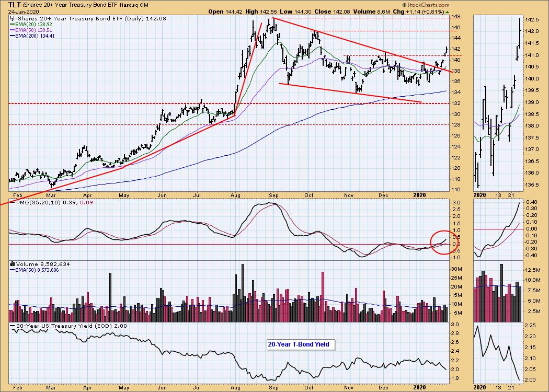This screenshot has height=392, width=549.
Task: Click the -0.40 label on the zoom PMO panel
Action: click(x=531, y=255)
